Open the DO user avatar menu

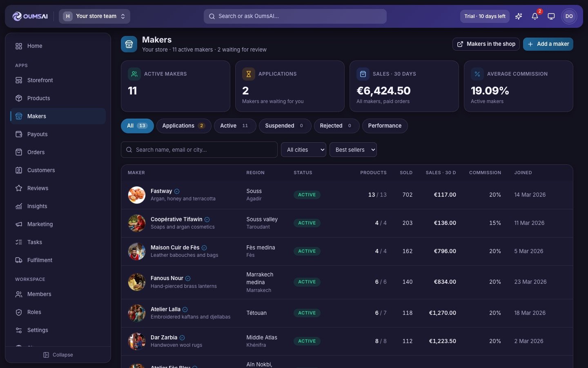click(569, 16)
